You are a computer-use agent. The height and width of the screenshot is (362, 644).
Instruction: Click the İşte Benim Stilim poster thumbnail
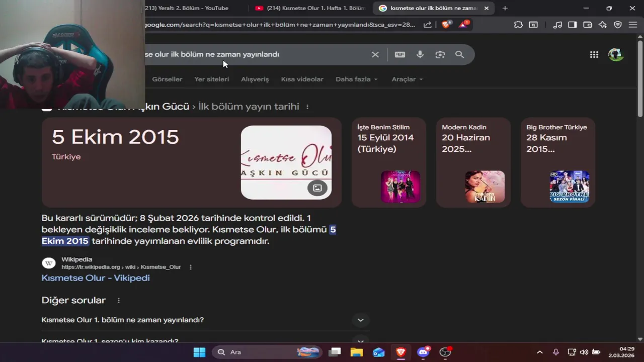tap(400, 187)
